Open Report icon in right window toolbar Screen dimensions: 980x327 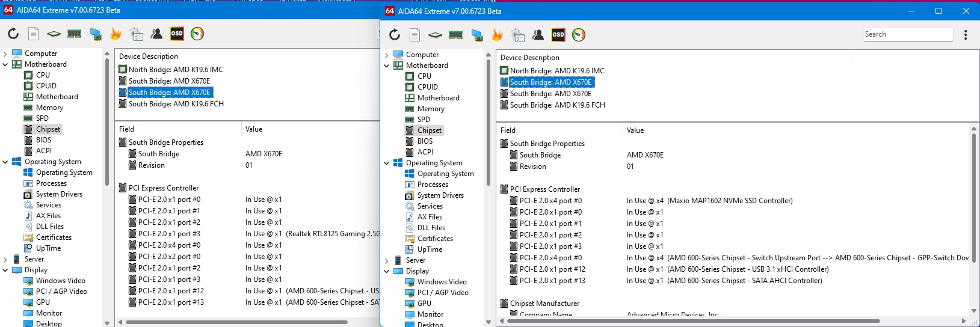(x=415, y=35)
